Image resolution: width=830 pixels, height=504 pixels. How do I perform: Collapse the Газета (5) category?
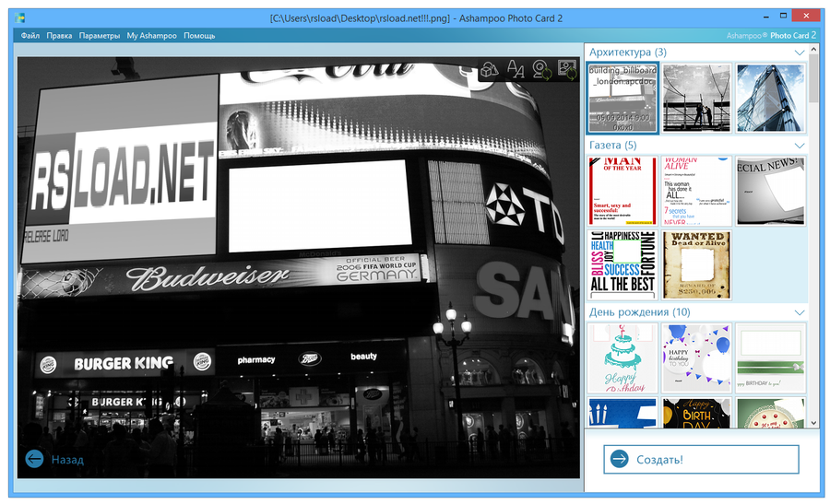pyautogui.click(x=800, y=146)
